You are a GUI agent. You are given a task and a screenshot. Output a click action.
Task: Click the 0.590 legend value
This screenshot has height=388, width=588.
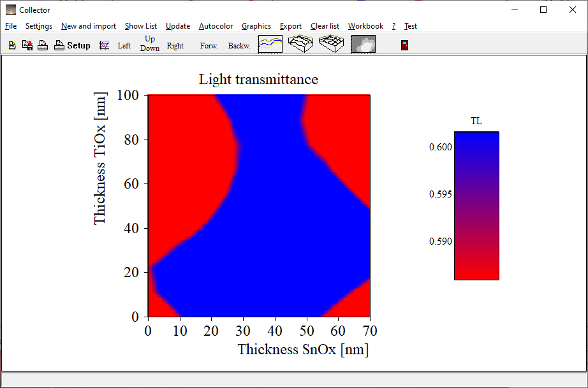(441, 241)
